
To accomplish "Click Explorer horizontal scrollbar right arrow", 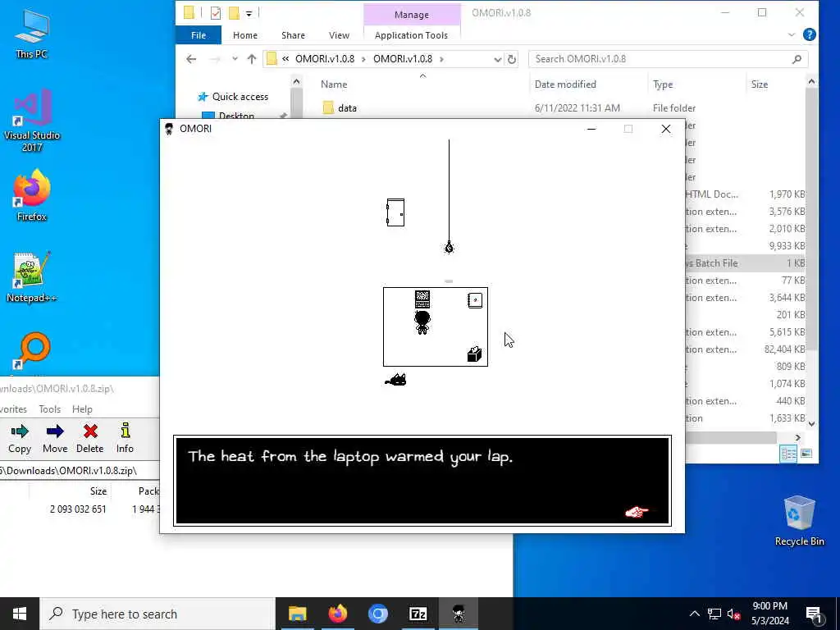I will [797, 438].
